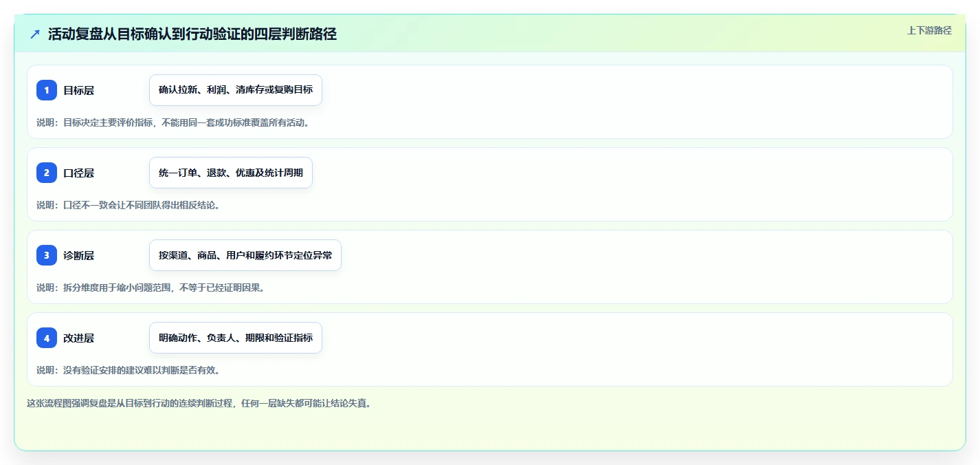Image resolution: width=980 pixels, height=465 pixels.
Task: Click step number badge 1
Action: tap(47, 90)
